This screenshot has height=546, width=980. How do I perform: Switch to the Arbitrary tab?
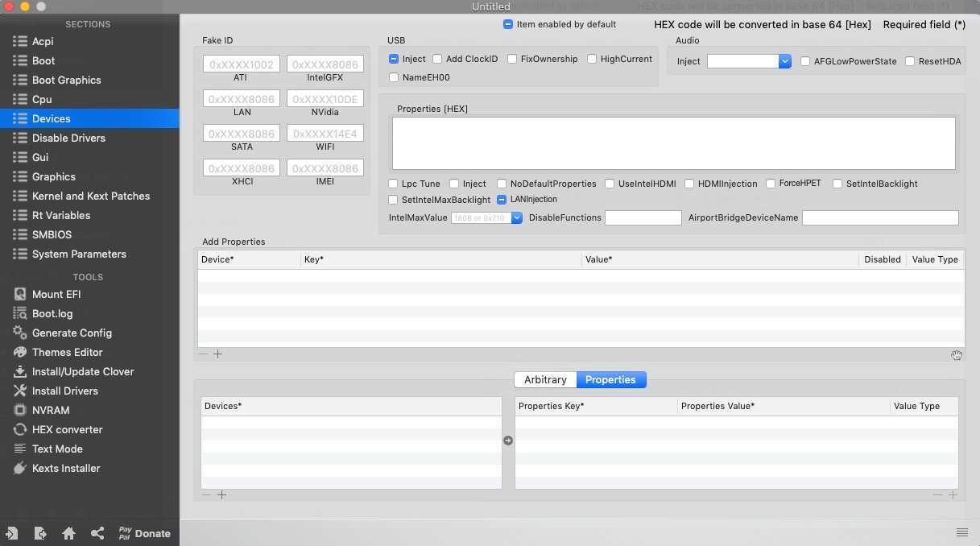pyautogui.click(x=545, y=379)
